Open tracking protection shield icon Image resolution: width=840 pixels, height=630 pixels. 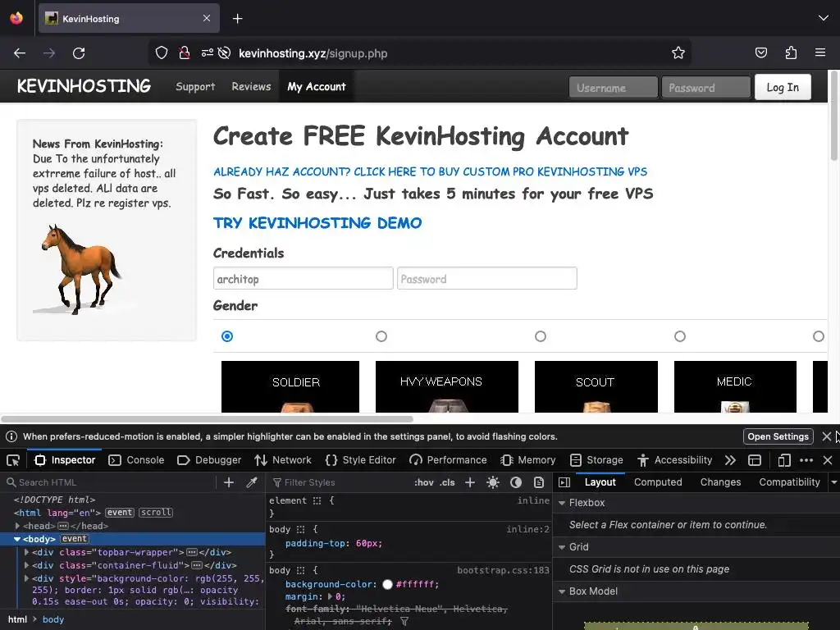[162, 52]
